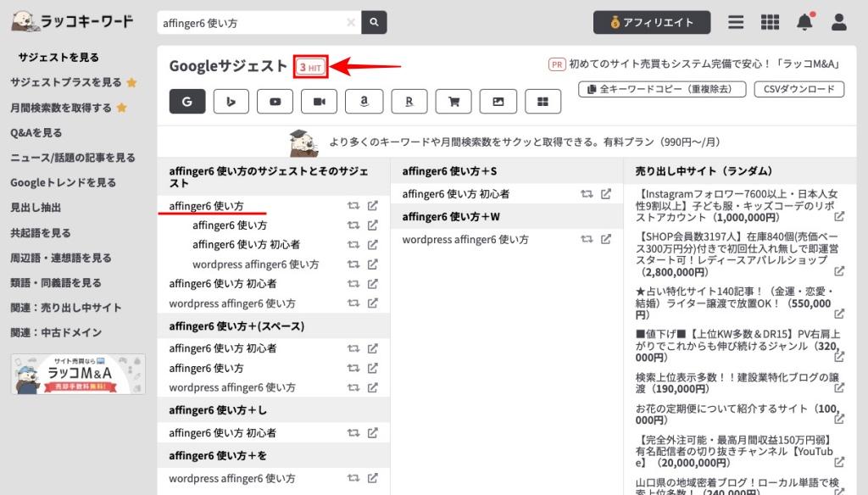Click the PR ラッコM&A text link

[x=704, y=64]
